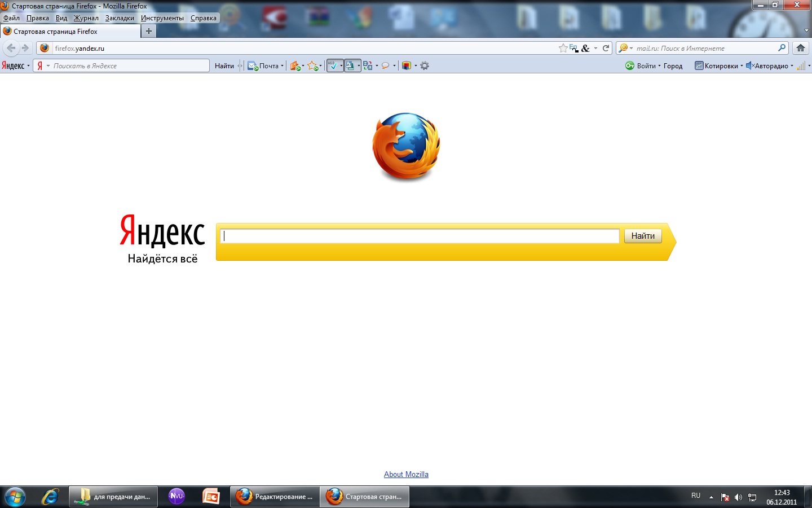Open the volume speaker icon in system tray
The width and height of the screenshot is (812, 508).
point(738,497)
